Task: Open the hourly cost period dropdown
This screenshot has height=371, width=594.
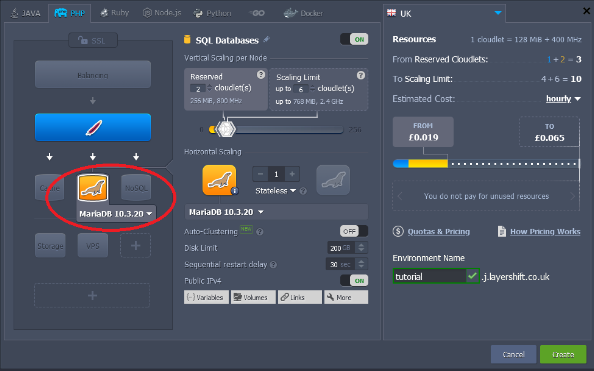Action: point(563,99)
